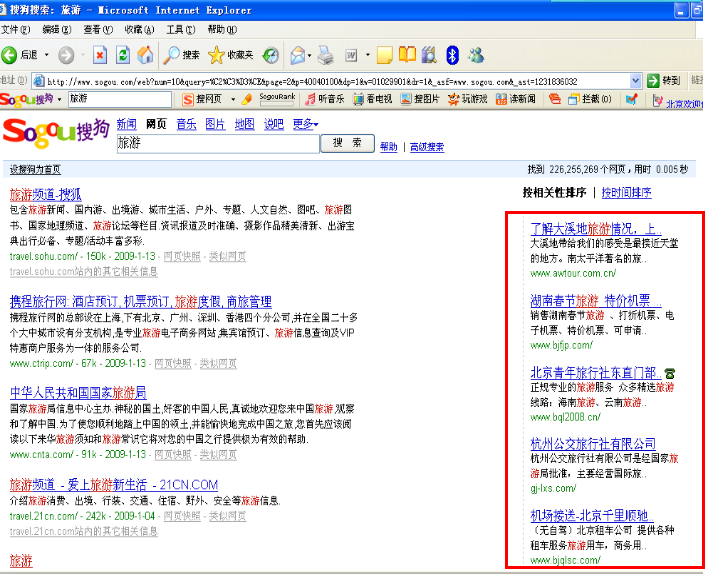This screenshot has width=705, height=575.
Task: Click the highlighter pen icon in Sogou toolbar
Action: pyautogui.click(x=246, y=99)
